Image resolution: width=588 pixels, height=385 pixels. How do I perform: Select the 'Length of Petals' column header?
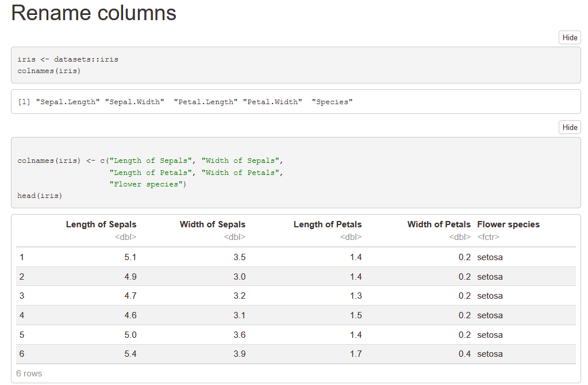327,224
